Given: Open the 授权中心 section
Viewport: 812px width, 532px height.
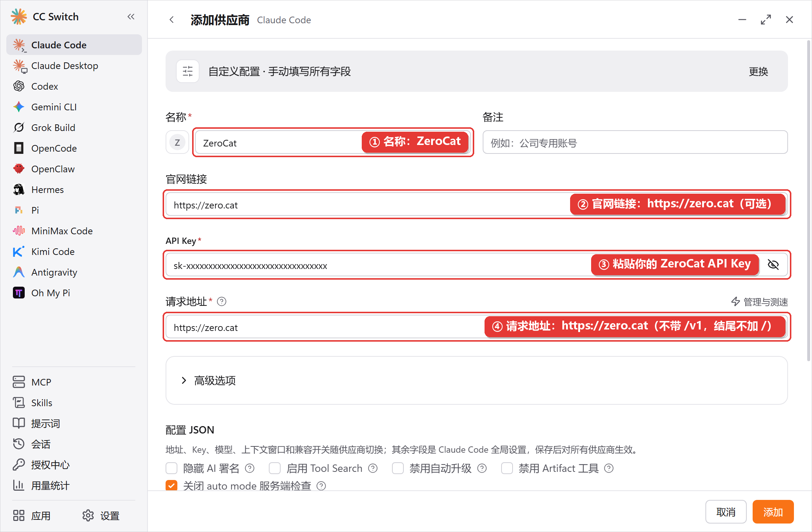Looking at the screenshot, I should point(74,465).
